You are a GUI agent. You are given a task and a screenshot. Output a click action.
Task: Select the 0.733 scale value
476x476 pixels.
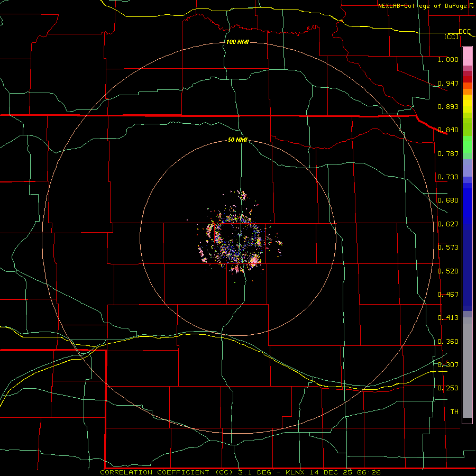448,177
